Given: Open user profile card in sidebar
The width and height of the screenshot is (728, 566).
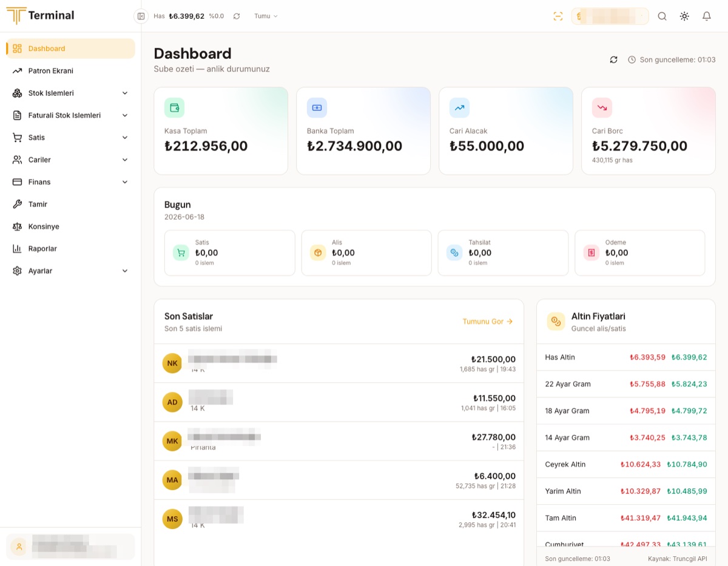Looking at the screenshot, I should pos(70,547).
